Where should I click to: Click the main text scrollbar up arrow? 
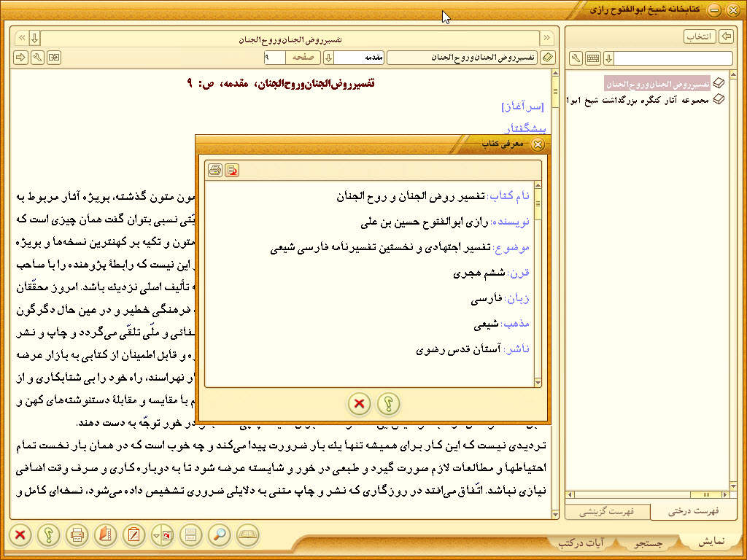click(x=555, y=74)
